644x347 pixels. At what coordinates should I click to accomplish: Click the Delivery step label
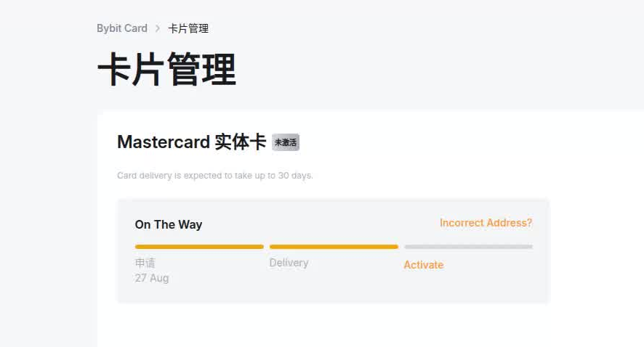(x=289, y=263)
